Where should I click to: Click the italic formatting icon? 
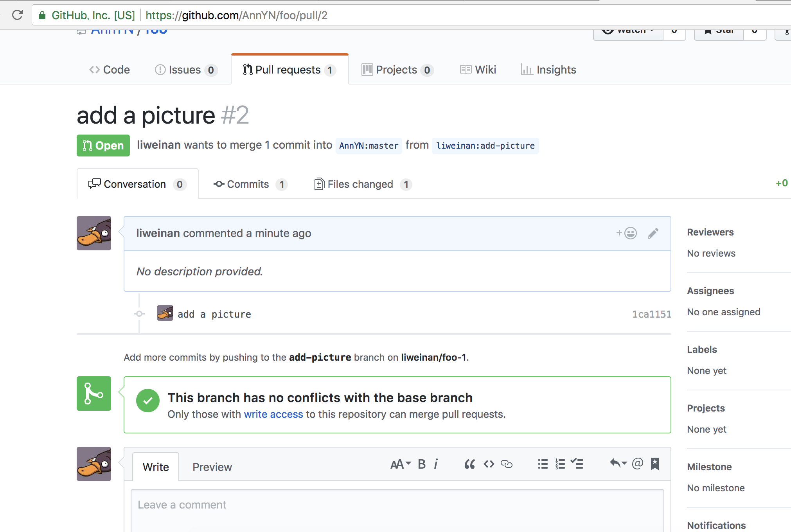point(436,464)
